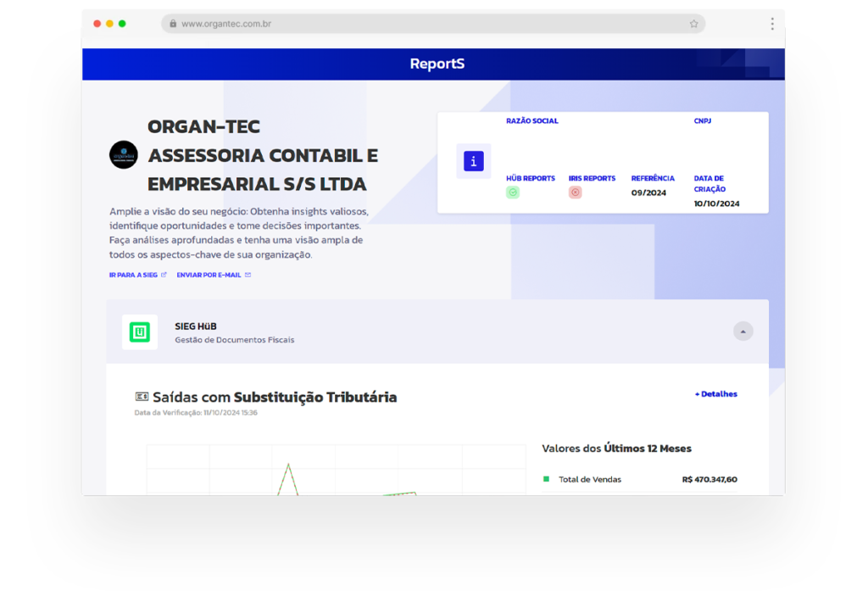Click the green SIEG HüB icon
The width and height of the screenshot is (868, 591).
pyautogui.click(x=140, y=332)
